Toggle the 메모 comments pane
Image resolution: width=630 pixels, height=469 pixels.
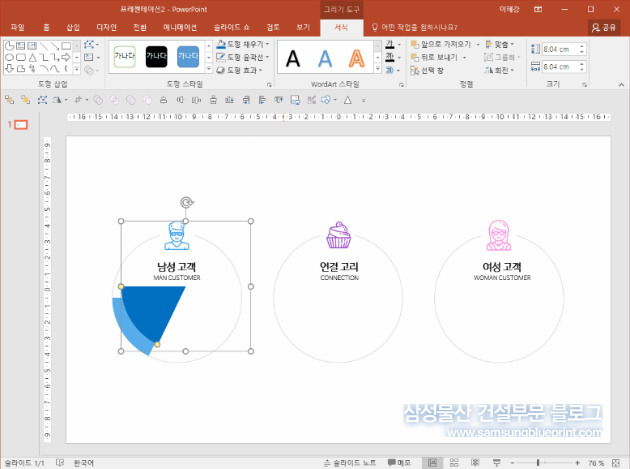coord(399,463)
